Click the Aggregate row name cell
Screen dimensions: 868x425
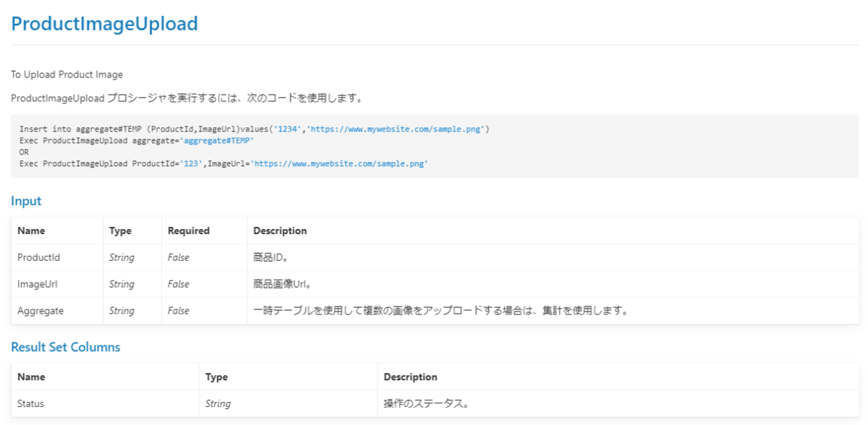[x=41, y=311]
